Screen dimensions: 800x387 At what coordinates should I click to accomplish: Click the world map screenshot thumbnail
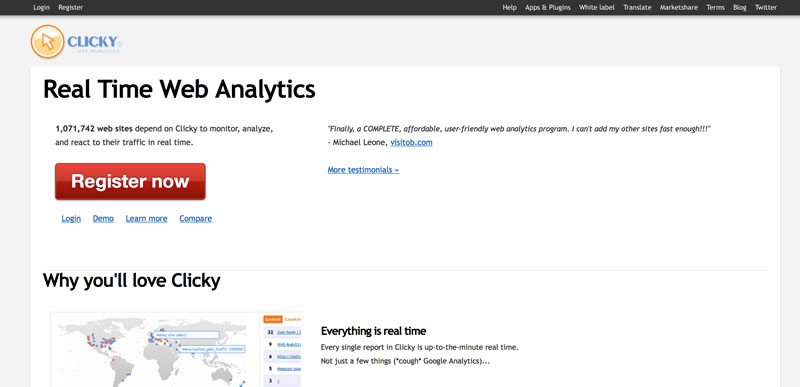point(176,350)
